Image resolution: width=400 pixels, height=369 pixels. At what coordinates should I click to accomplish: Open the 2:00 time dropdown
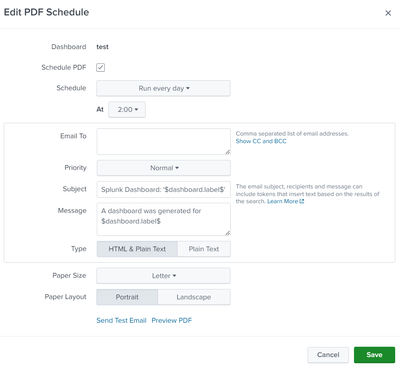[x=127, y=109]
